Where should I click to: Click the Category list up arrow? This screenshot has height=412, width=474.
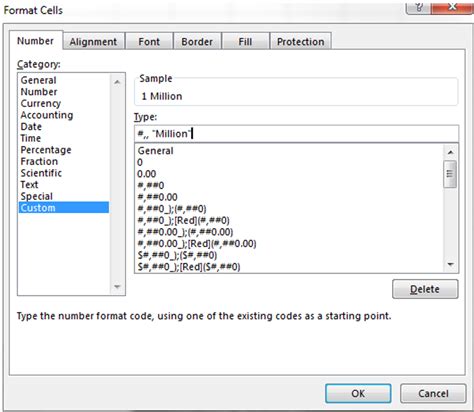point(117,82)
